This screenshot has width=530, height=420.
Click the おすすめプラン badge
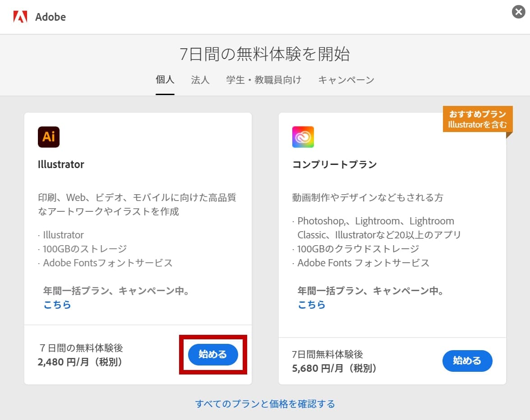[478, 119]
